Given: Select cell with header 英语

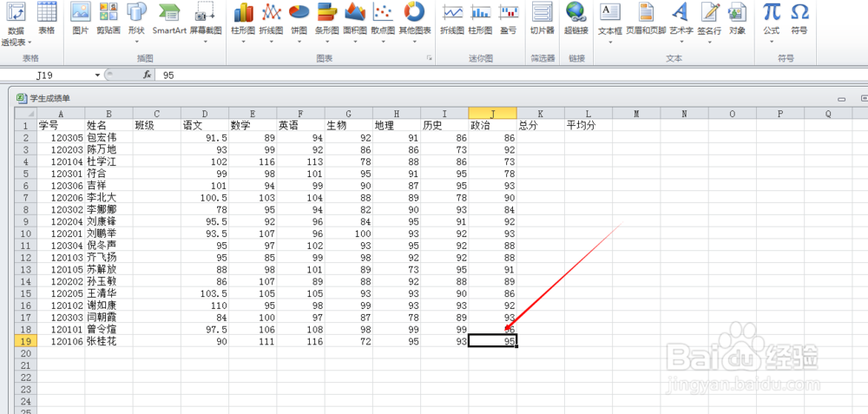Looking at the screenshot, I should [x=300, y=126].
